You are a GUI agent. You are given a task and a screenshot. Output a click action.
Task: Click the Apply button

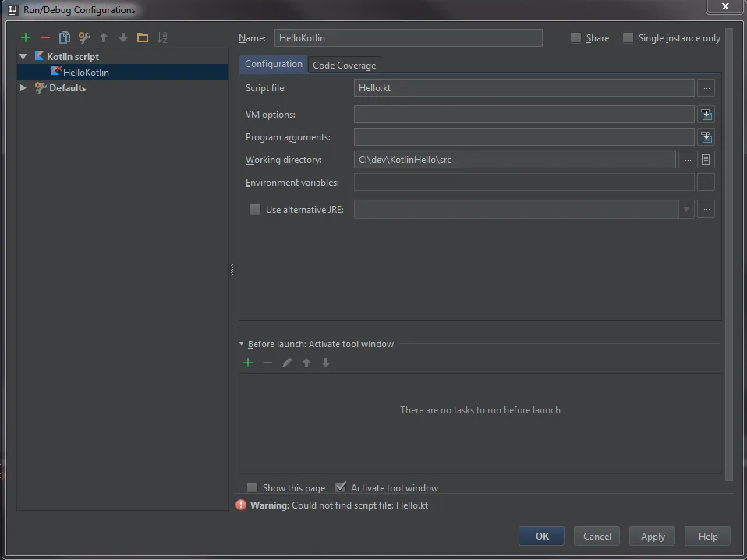(652, 536)
